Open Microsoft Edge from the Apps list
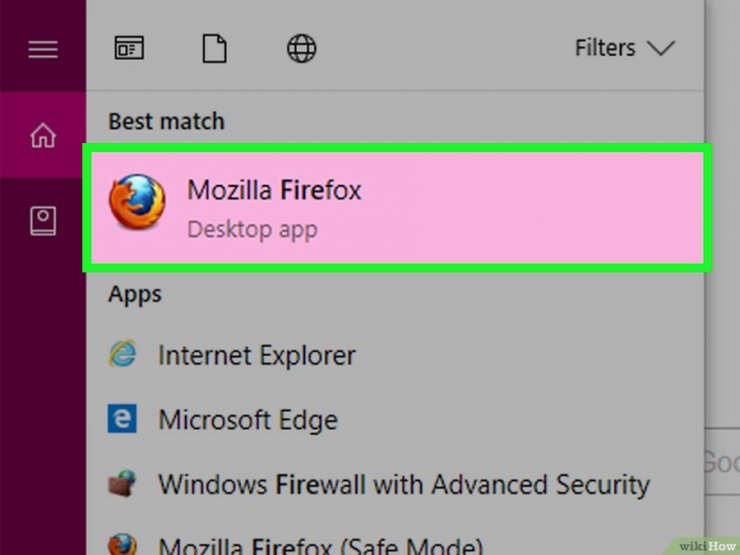Screen dimensions: 740x555 pyautogui.click(x=248, y=420)
